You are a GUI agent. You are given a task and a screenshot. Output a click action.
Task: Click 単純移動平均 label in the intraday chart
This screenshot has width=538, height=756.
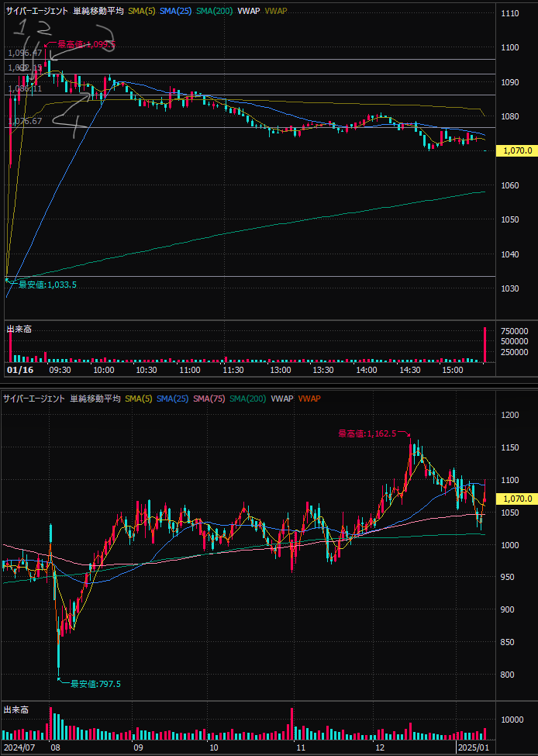click(x=98, y=11)
